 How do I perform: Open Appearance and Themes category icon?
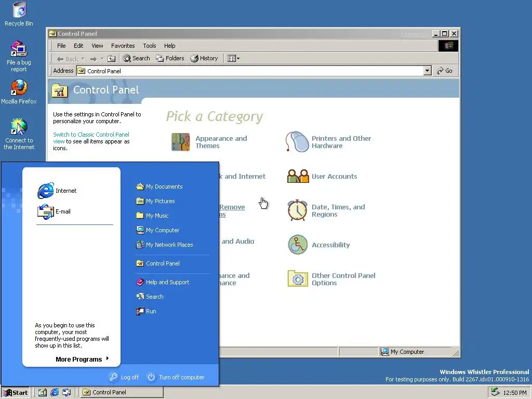[180, 142]
